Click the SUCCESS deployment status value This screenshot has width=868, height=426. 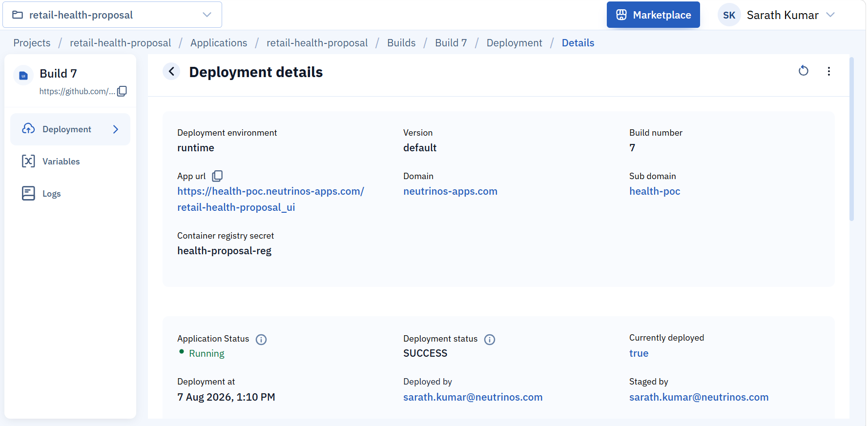pyautogui.click(x=425, y=353)
